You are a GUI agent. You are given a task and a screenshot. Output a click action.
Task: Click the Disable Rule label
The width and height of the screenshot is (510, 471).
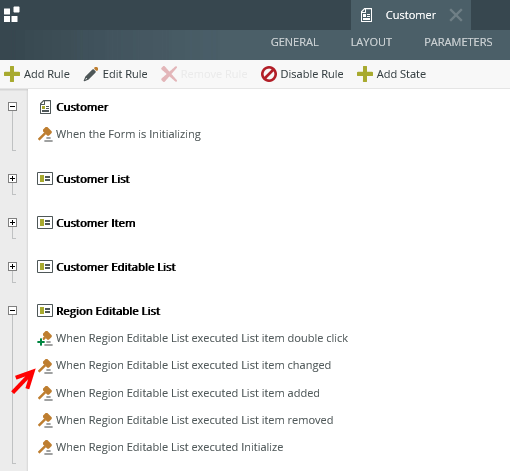[x=312, y=74]
